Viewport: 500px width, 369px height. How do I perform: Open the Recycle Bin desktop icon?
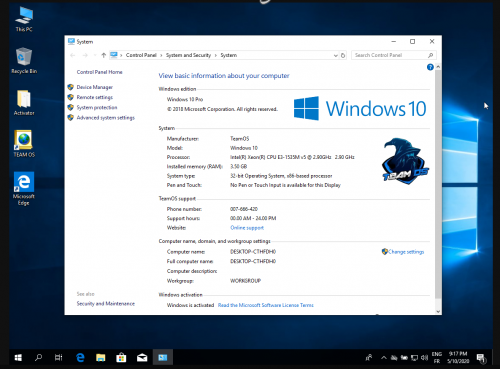[24, 61]
